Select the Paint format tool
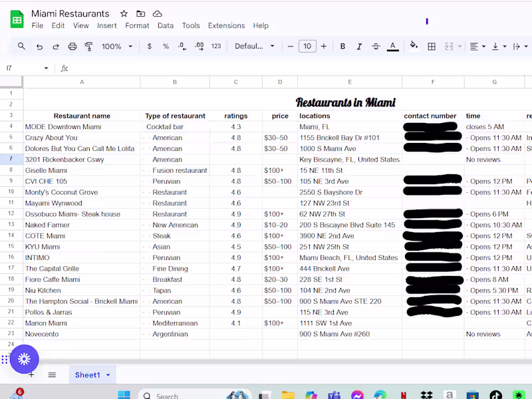Image resolution: width=532 pixels, height=399 pixels. point(88,47)
